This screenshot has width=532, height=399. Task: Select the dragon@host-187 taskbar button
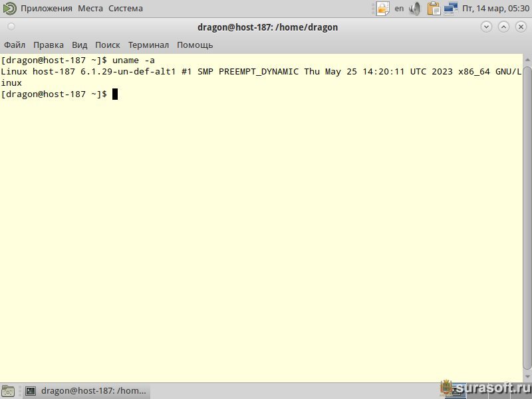(x=86, y=391)
